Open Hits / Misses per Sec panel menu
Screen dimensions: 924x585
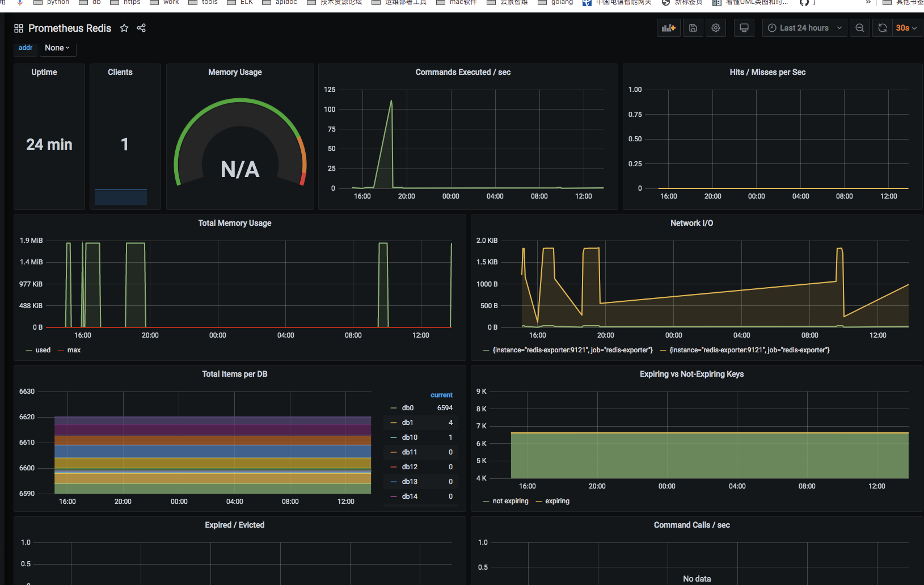767,72
